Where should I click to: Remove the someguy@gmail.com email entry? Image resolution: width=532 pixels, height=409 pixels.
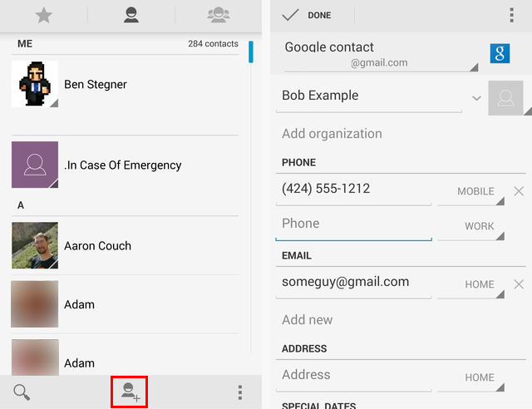click(x=519, y=284)
